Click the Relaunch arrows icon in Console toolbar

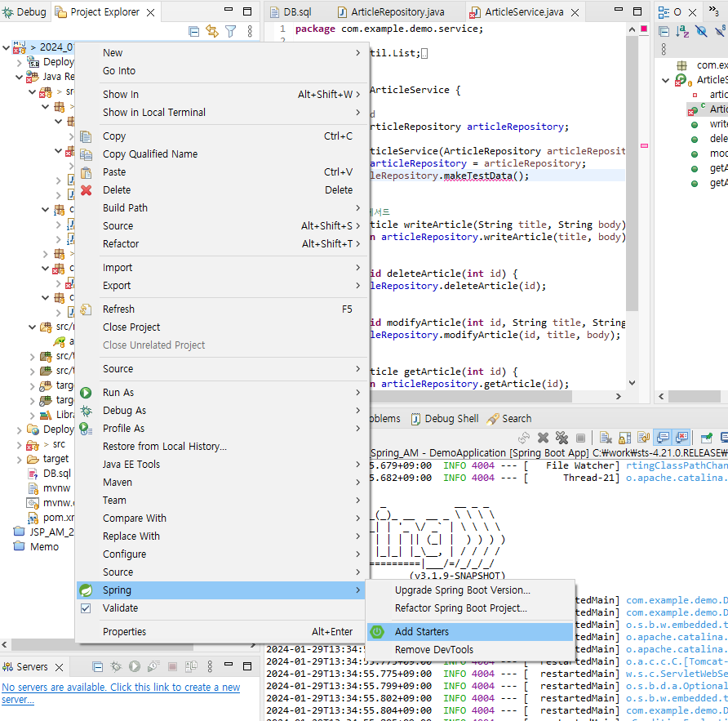(x=524, y=438)
